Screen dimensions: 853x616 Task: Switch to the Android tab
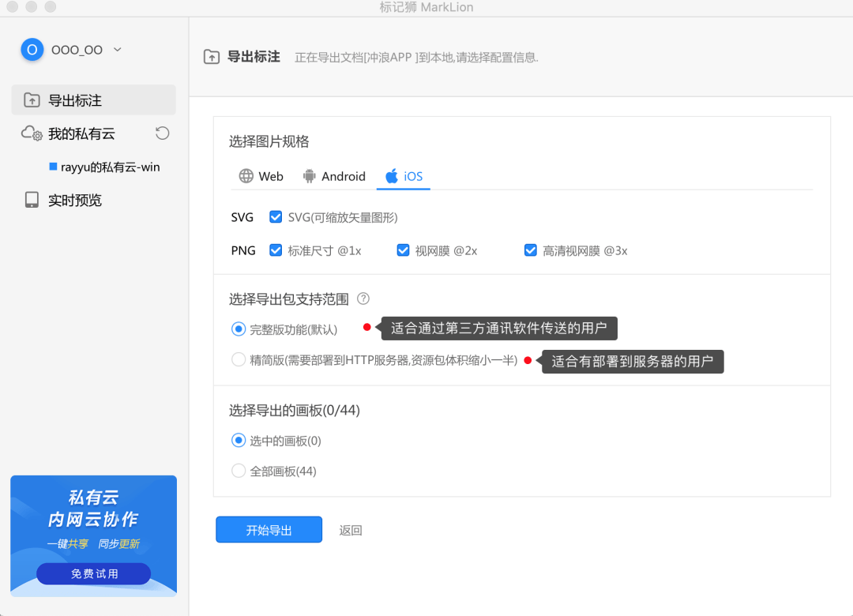coord(334,176)
